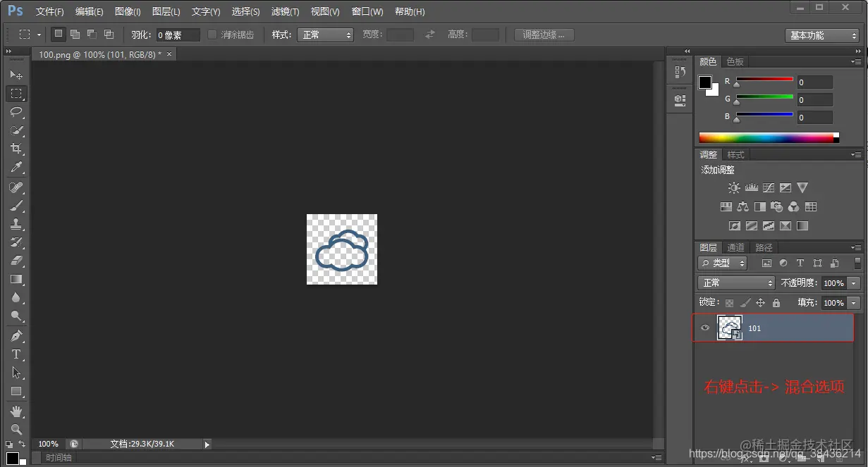
Task: Toggle visibility of layer 101
Action: (705, 328)
